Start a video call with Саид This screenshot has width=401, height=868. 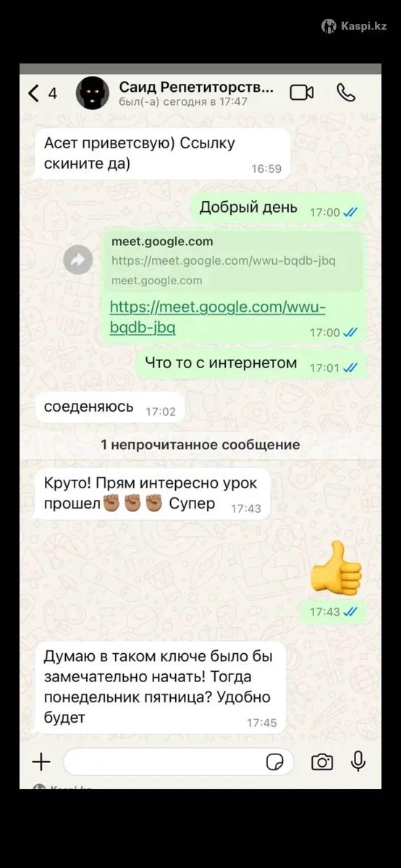pos(301,93)
